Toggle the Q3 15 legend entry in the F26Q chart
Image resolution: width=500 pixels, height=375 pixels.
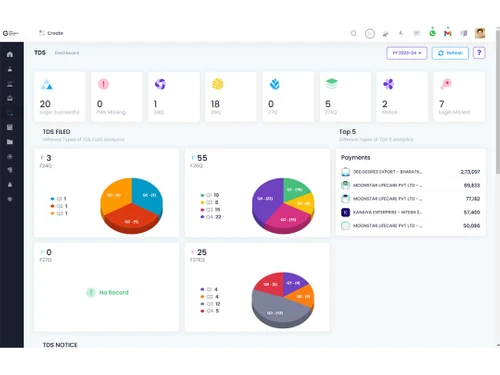(210, 210)
